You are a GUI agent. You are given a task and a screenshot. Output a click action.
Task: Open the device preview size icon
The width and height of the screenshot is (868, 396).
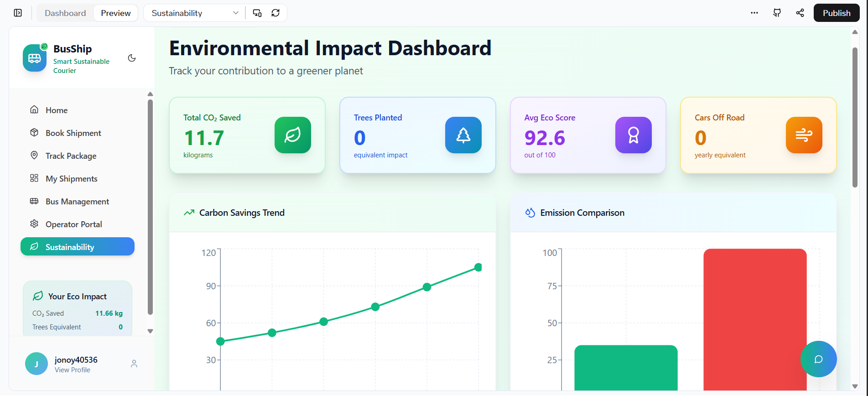[257, 13]
